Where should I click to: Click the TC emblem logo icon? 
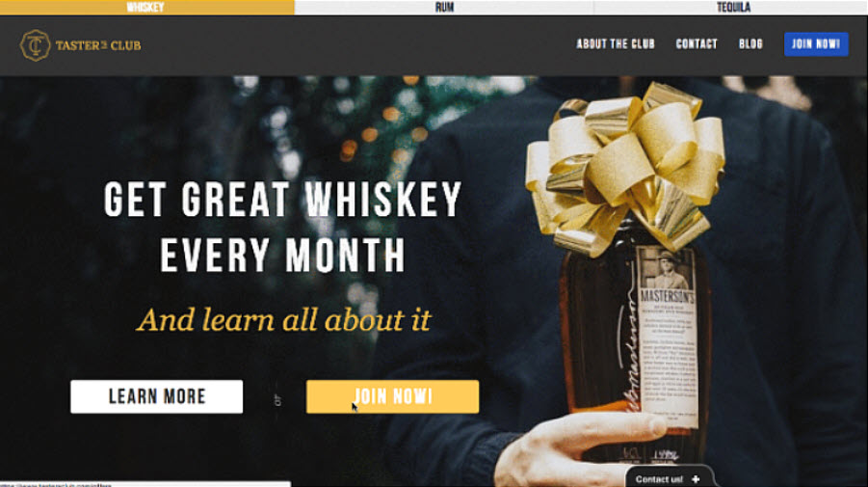36,45
